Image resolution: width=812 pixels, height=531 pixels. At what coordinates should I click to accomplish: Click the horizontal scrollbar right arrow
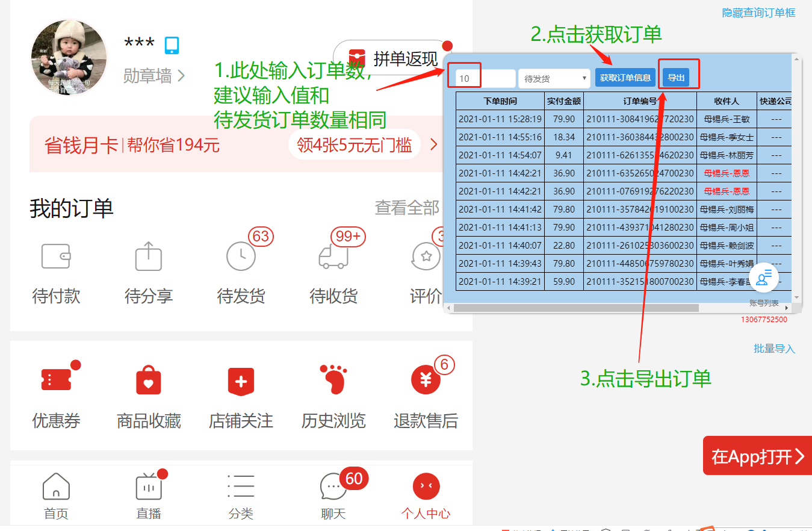click(x=787, y=308)
